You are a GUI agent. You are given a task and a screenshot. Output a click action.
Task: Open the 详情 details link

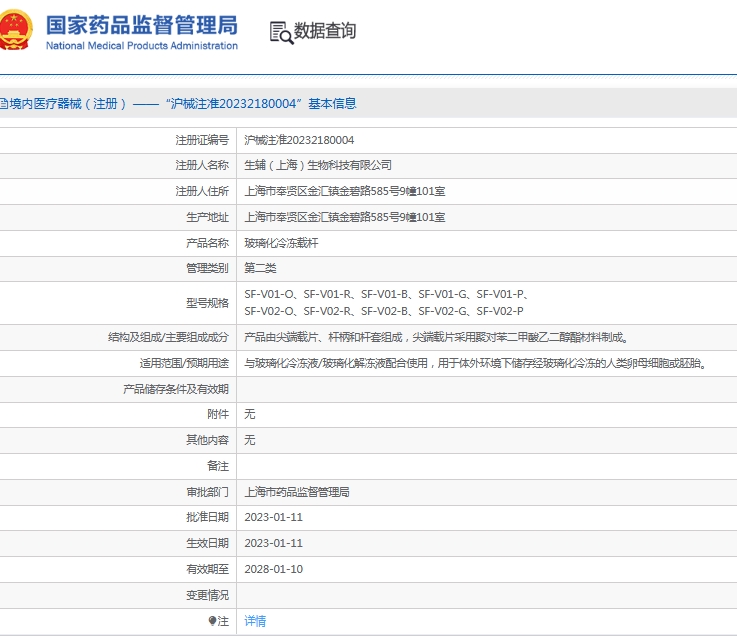click(255, 621)
